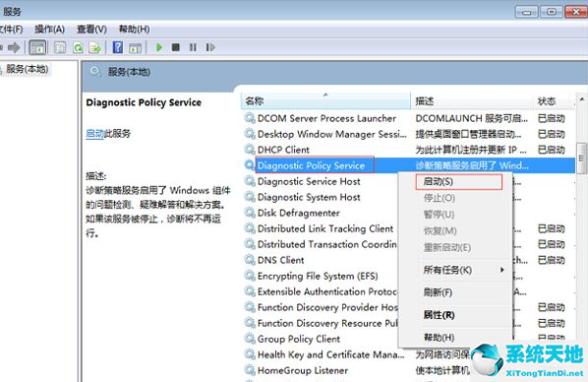Sort by the 名称 column header
This screenshot has height=382, width=588.
click(x=325, y=100)
